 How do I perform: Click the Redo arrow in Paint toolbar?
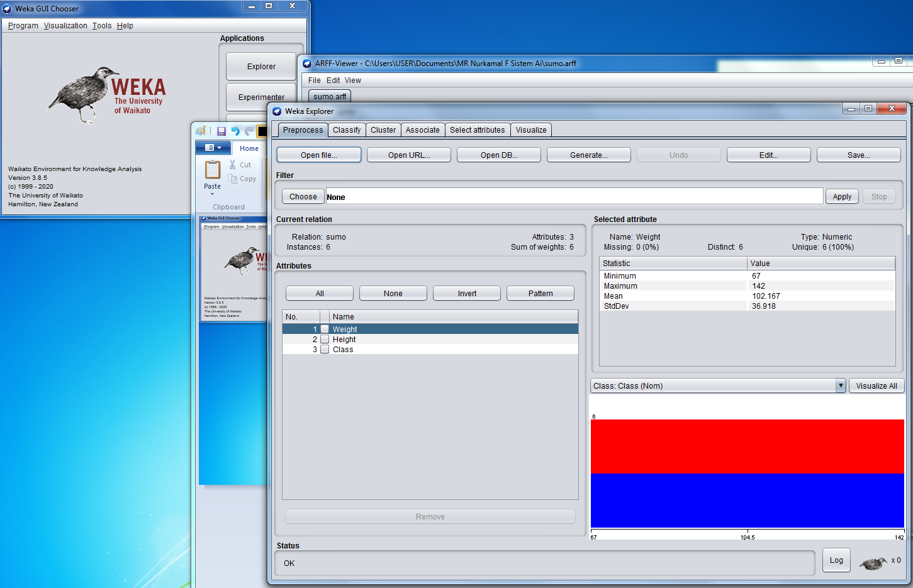pos(249,131)
